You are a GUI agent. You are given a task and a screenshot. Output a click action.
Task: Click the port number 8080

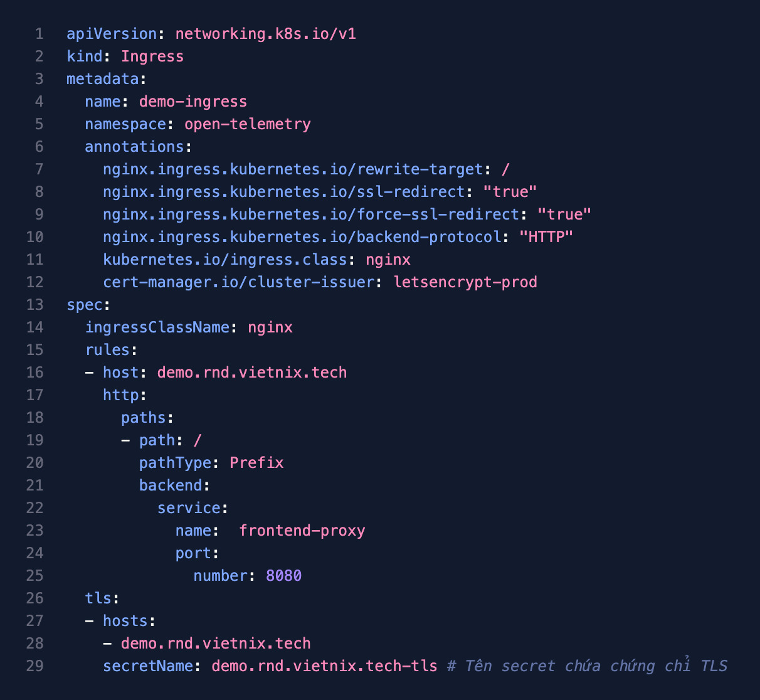point(283,576)
